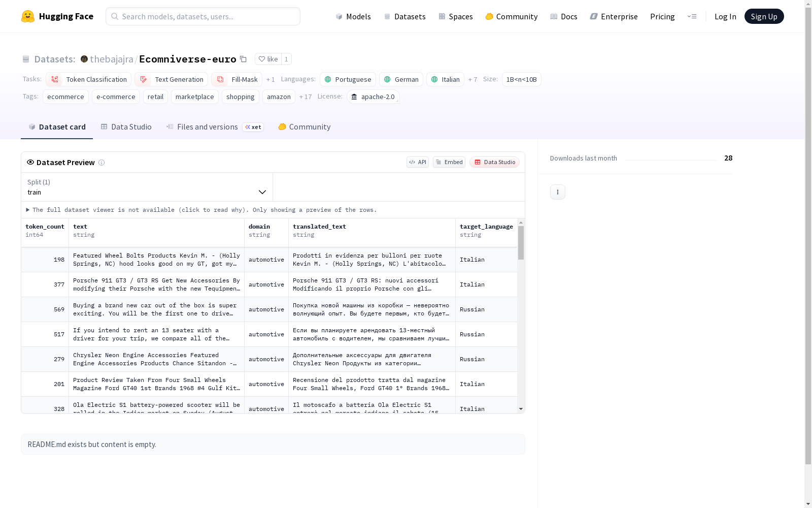Click the Text Generation task icon
Screen dimensions: 812x508
(x=144, y=79)
